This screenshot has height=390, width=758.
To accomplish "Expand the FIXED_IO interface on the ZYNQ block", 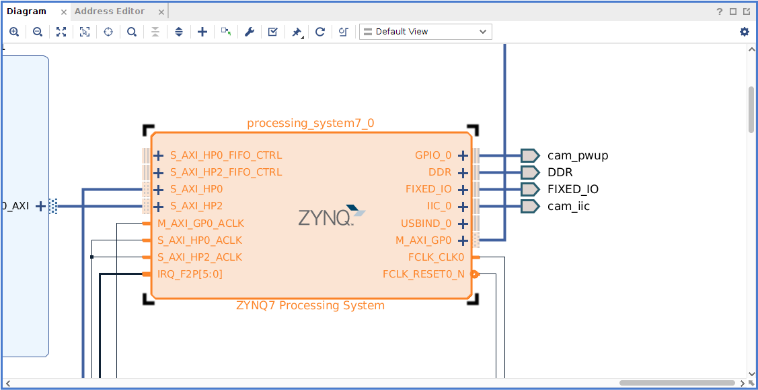I will (x=463, y=189).
